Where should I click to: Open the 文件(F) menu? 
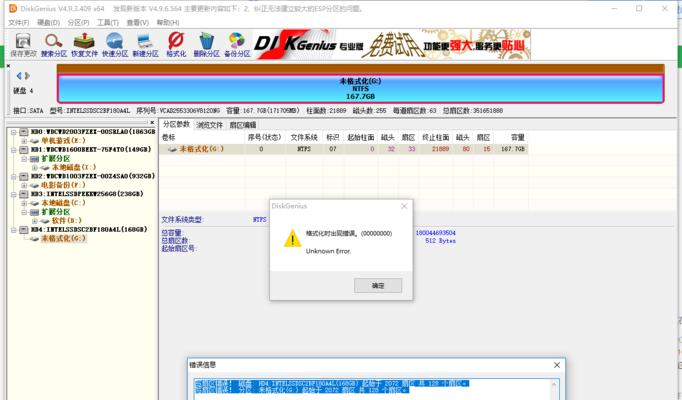pyautogui.click(x=19, y=22)
